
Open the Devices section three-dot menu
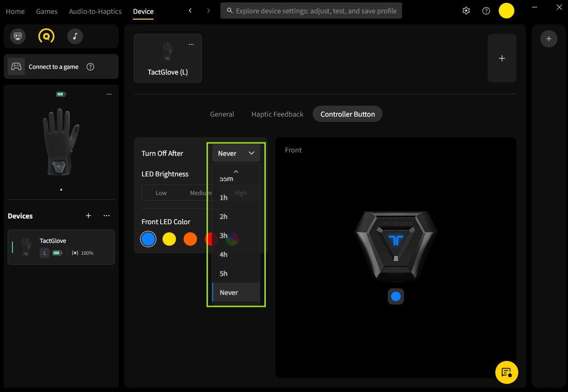[x=107, y=216]
